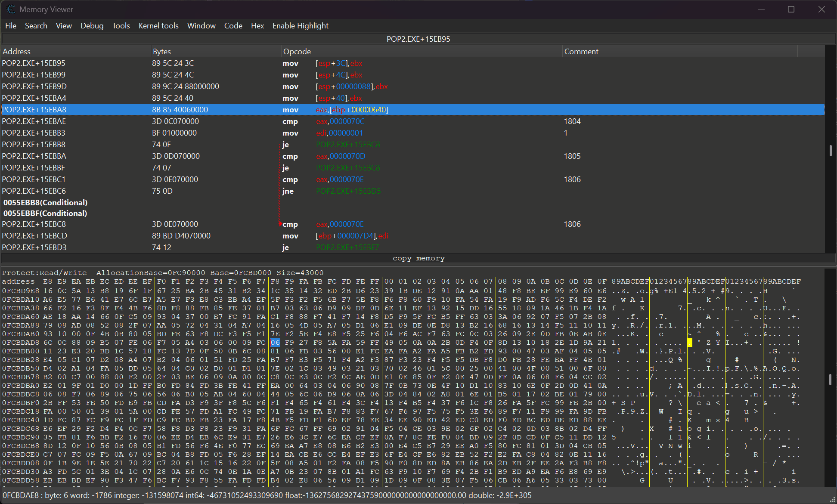Click the Opcode column header

coord(422,51)
